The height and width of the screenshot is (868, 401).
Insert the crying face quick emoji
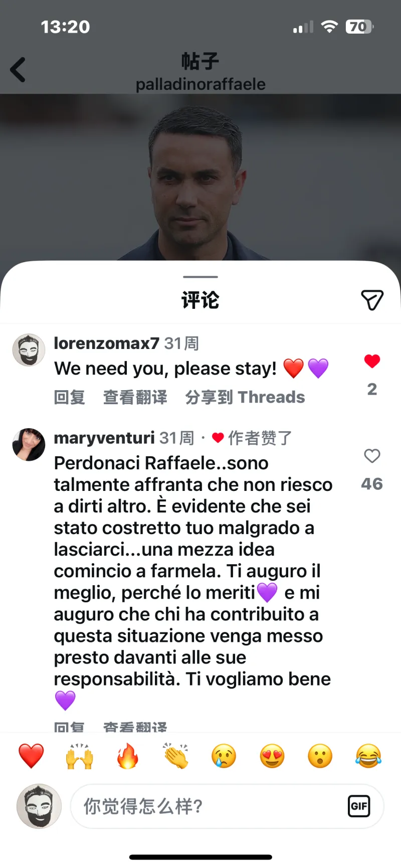[224, 756]
